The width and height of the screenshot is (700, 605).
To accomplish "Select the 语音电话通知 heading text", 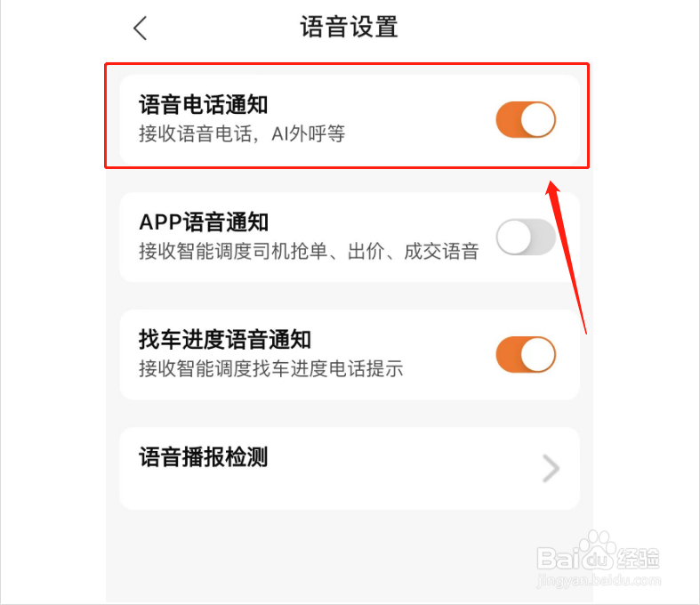I will tap(203, 105).
